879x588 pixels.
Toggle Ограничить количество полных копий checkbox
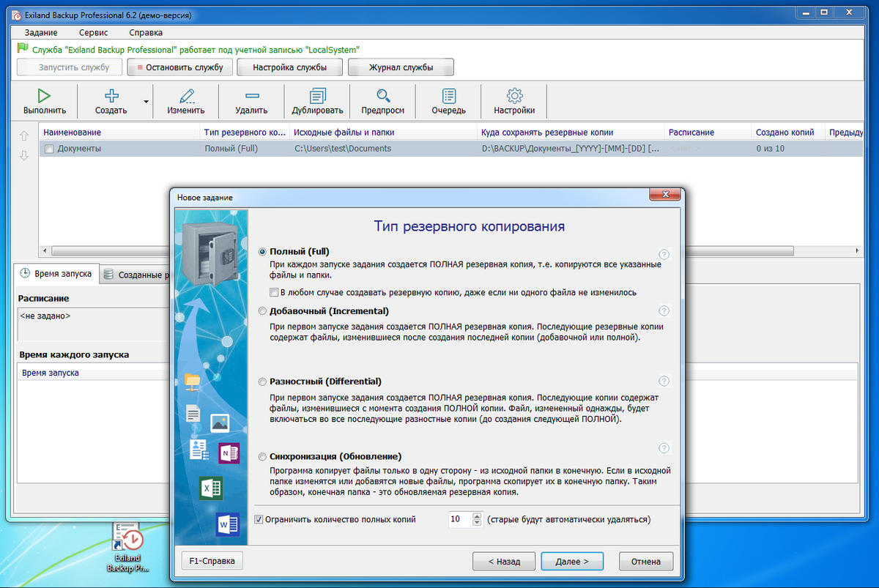point(259,519)
